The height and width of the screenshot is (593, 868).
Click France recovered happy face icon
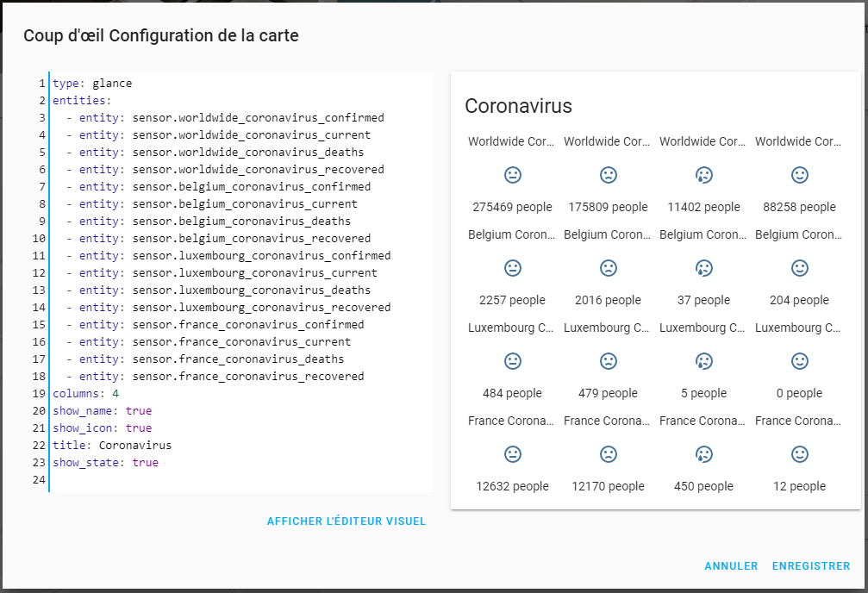(799, 454)
